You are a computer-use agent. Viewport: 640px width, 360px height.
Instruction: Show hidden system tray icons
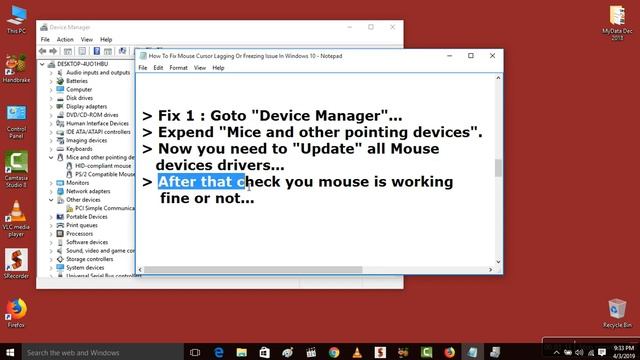pyautogui.click(x=556, y=353)
